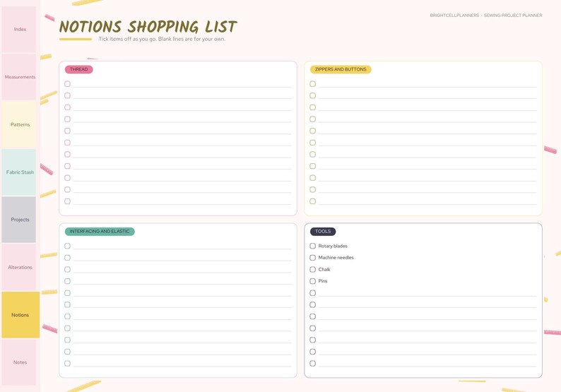Screen dimensions: 561x392
Task: Open the Fabric Stash tab
Action: (x=19, y=172)
